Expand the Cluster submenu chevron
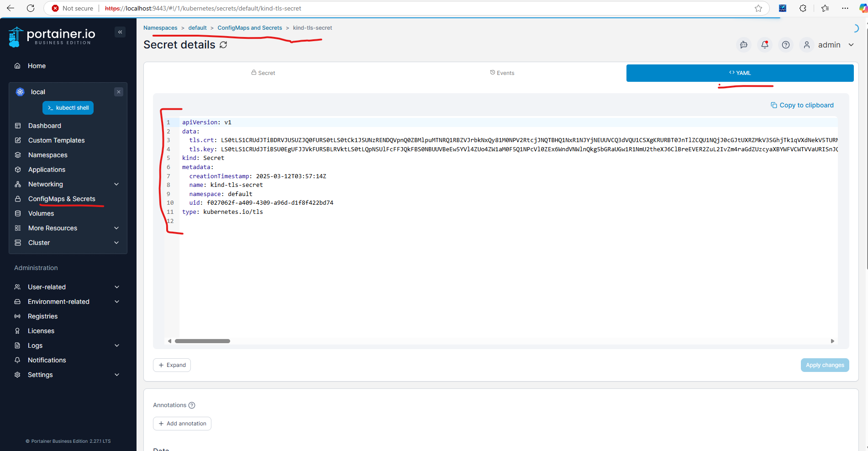868x451 pixels. 116,243
